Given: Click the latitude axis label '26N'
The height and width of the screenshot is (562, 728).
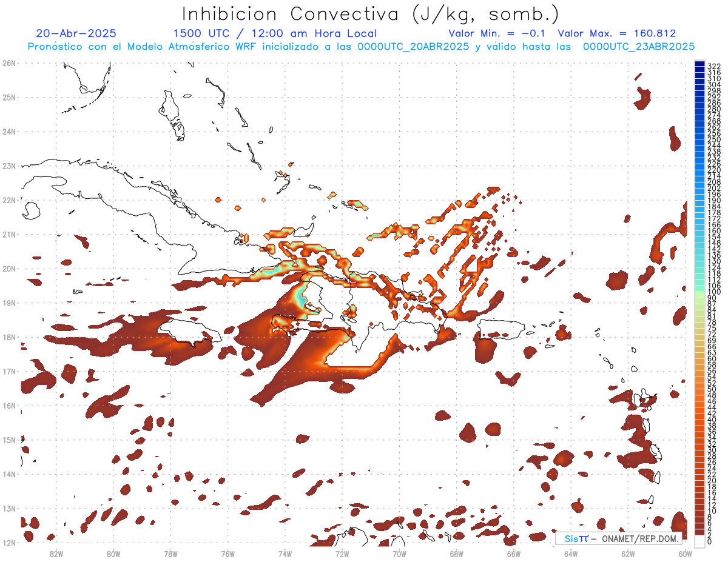Looking at the screenshot, I should pyautogui.click(x=8, y=63).
